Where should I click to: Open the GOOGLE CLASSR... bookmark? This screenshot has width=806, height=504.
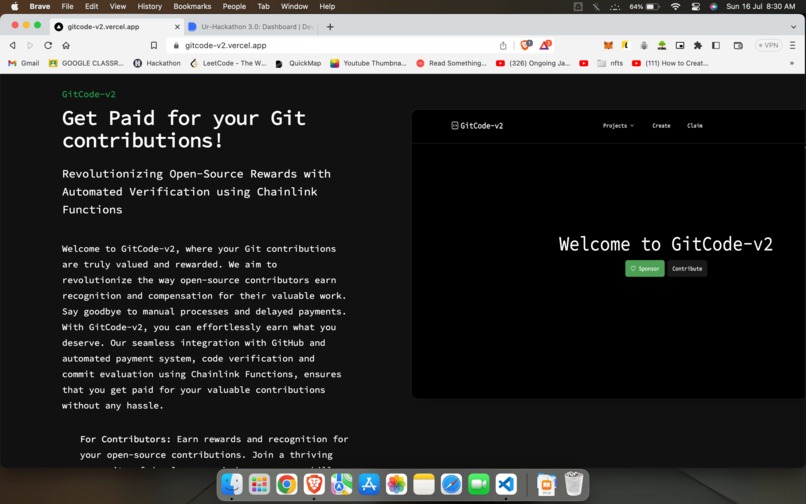(x=86, y=63)
